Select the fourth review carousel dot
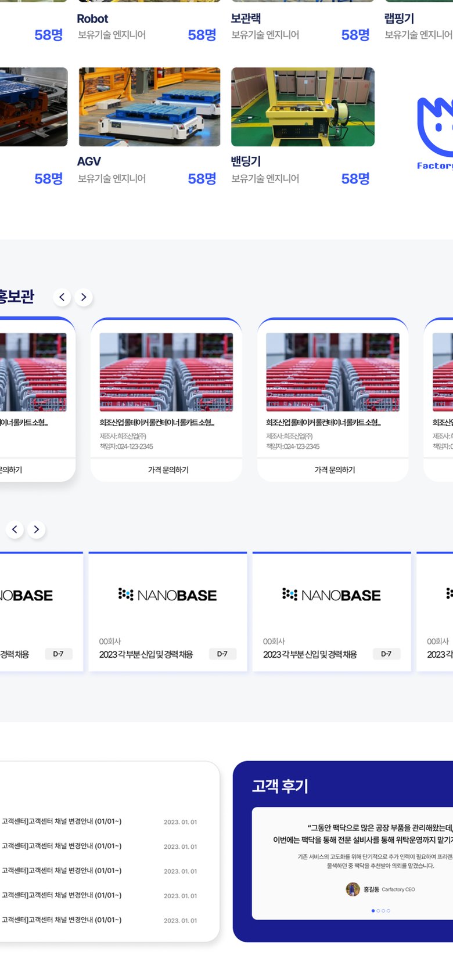 coord(389,911)
